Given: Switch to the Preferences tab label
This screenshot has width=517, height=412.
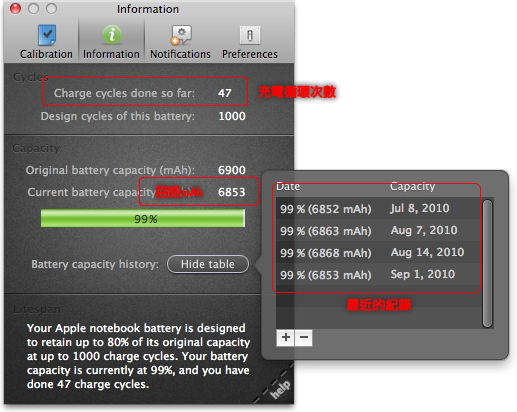Looking at the screenshot, I should [250, 54].
